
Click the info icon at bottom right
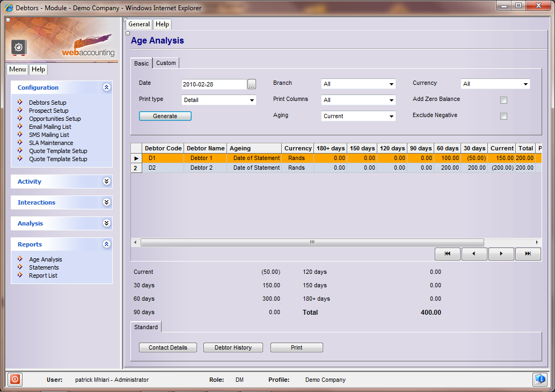pyautogui.click(x=539, y=380)
